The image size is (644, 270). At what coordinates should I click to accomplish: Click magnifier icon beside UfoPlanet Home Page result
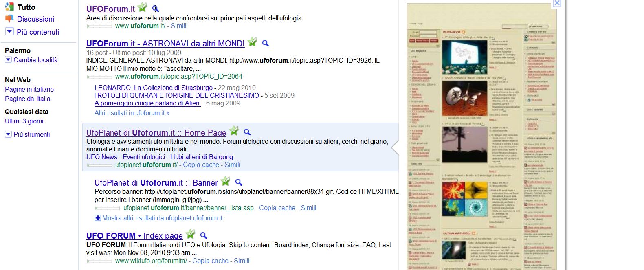click(247, 132)
